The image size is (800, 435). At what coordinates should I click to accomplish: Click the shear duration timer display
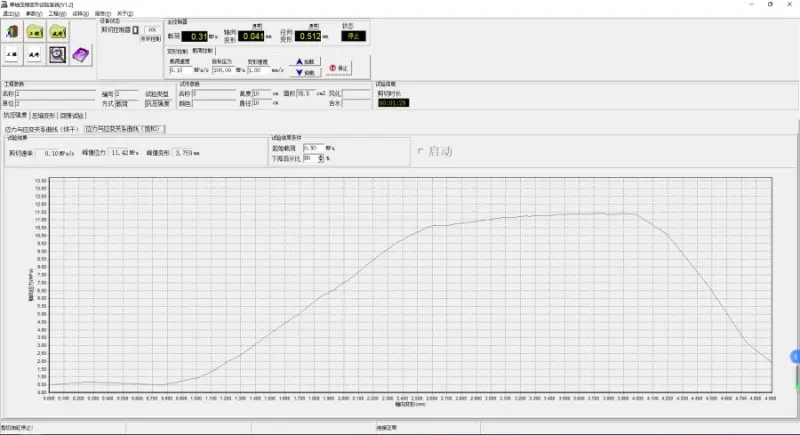(x=393, y=103)
